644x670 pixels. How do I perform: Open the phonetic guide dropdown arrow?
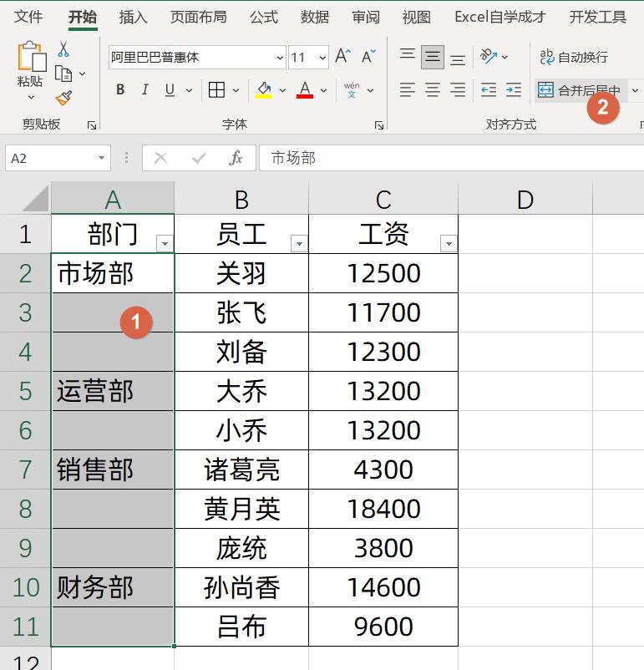(371, 90)
